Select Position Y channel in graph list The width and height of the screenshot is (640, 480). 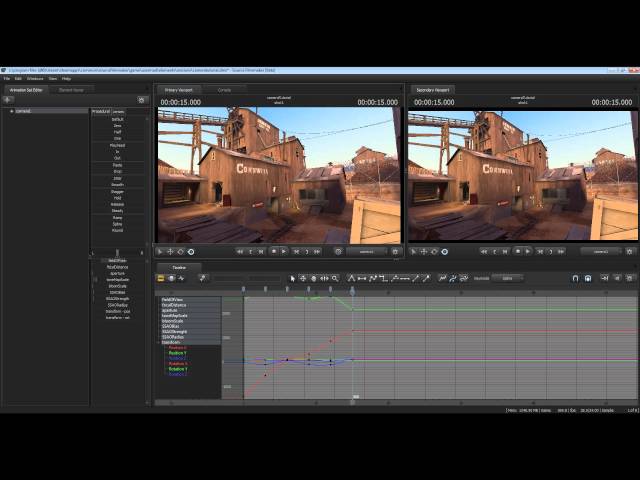tap(178, 353)
